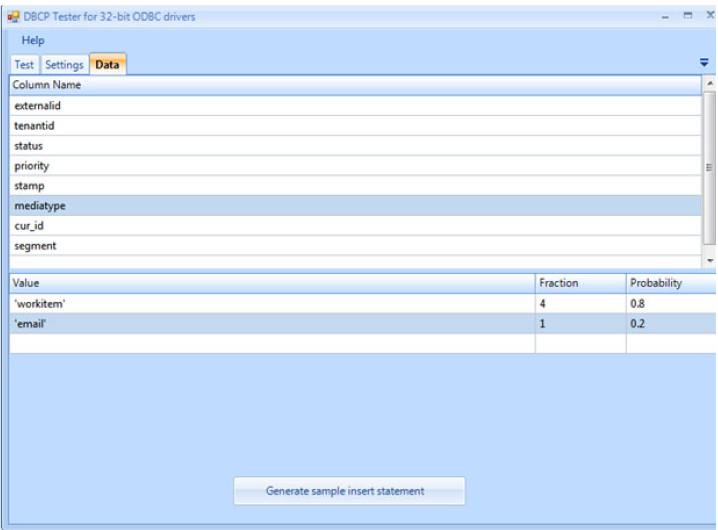Click the 'workitem' value cell

point(272,304)
